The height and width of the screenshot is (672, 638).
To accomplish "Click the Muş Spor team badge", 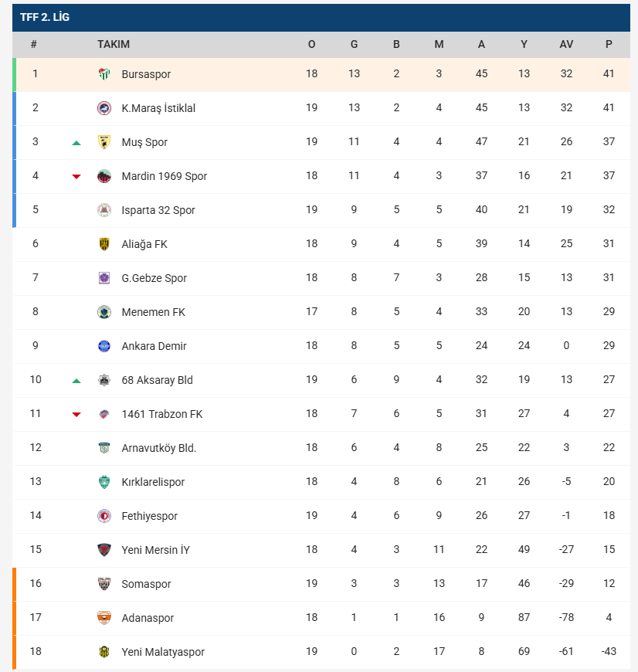I will pos(104,142).
